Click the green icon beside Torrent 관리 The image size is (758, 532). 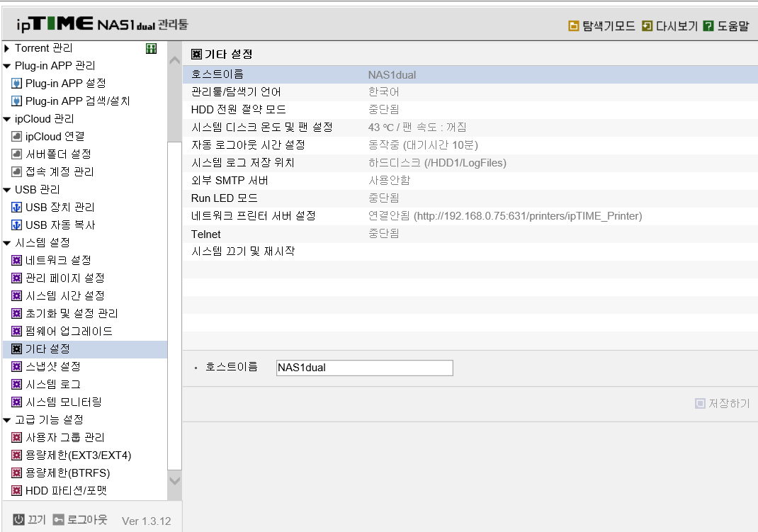tap(152, 48)
